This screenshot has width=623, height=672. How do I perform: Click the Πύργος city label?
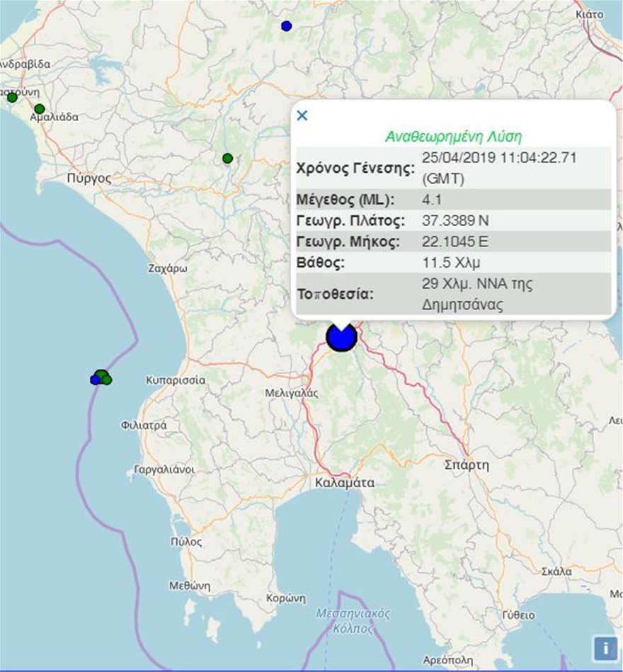point(88,178)
